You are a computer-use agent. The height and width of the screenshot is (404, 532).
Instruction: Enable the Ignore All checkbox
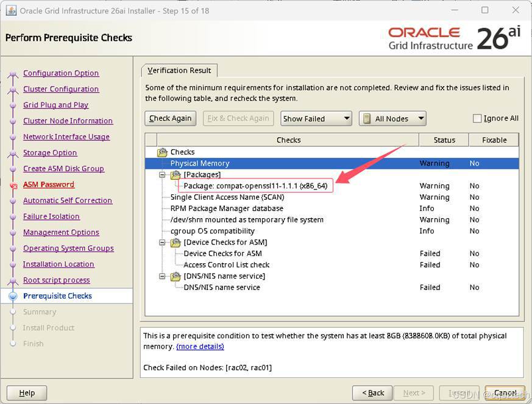(x=477, y=118)
